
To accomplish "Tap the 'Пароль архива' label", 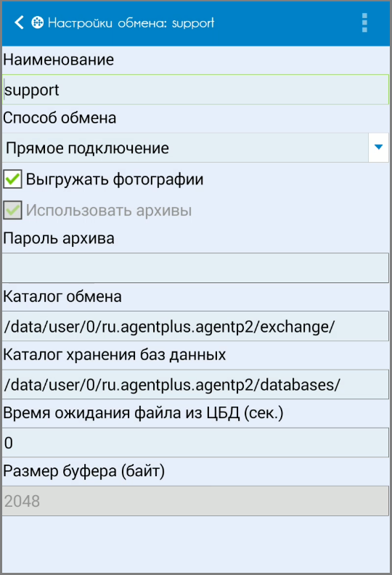I will point(59,238).
